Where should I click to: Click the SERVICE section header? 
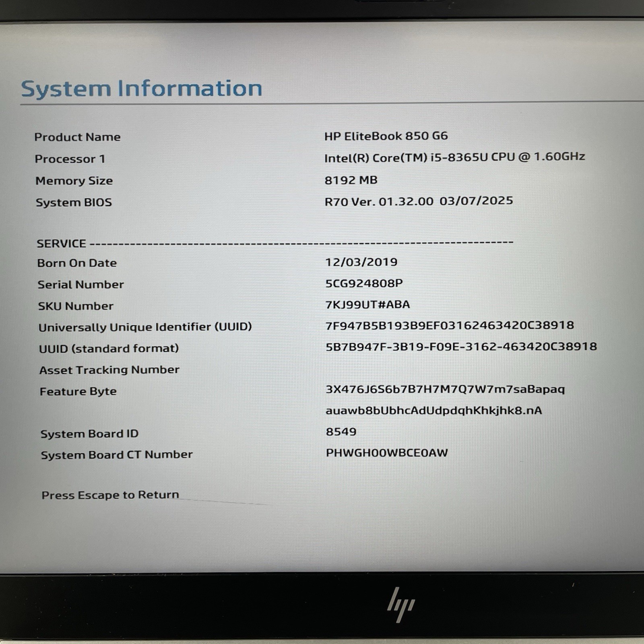tap(61, 244)
